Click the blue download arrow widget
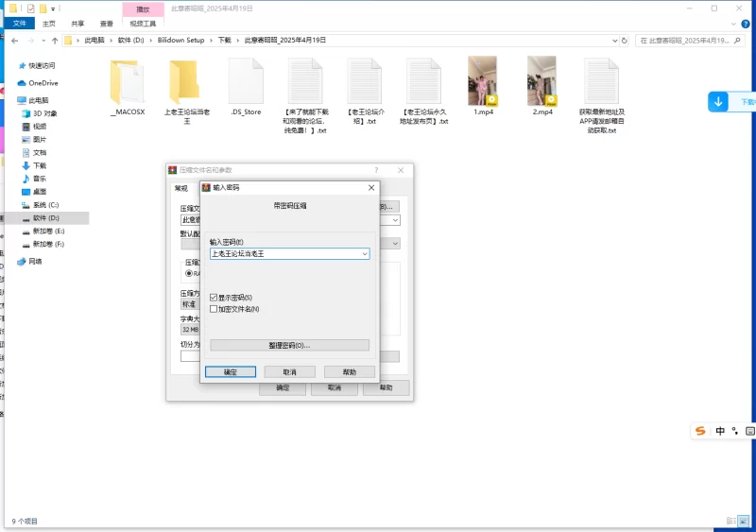 719,102
